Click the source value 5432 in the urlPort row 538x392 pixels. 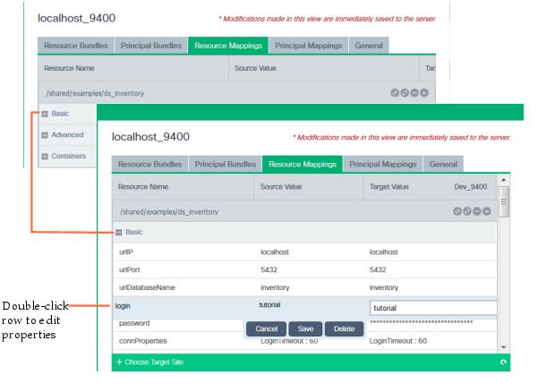tap(269, 270)
